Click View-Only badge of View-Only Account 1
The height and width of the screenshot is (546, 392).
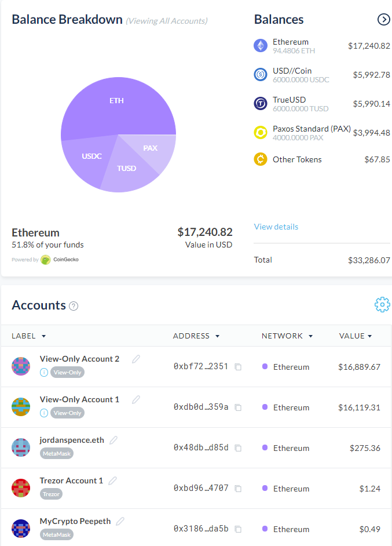point(68,413)
